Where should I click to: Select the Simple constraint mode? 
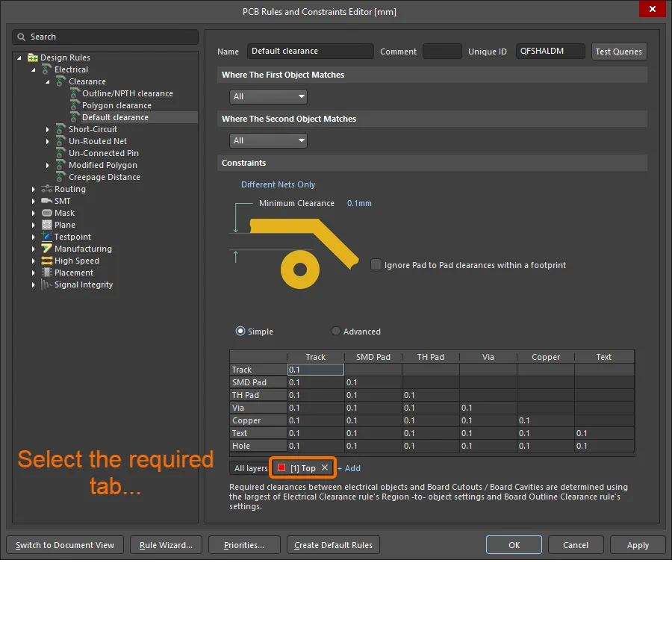click(240, 331)
